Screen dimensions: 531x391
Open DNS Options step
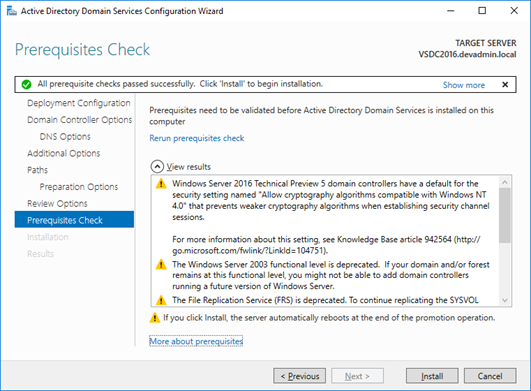click(65, 136)
